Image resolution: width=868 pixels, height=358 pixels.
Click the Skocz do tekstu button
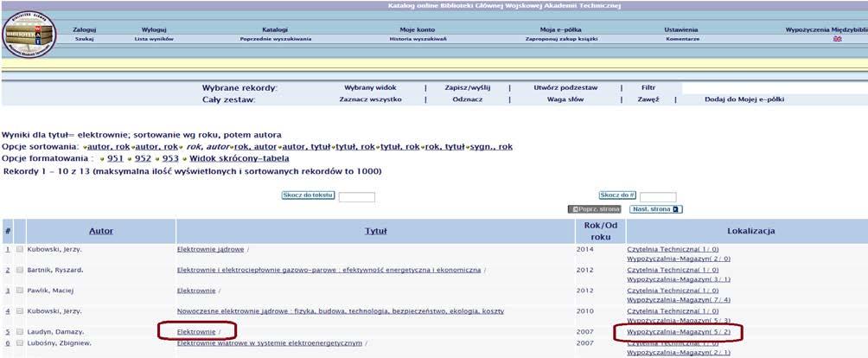pos(308,195)
